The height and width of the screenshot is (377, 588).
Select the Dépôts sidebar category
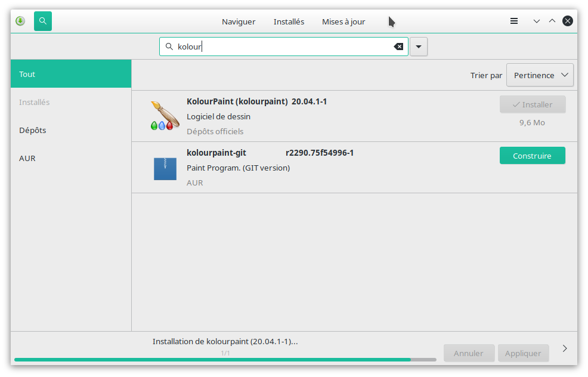click(x=33, y=130)
